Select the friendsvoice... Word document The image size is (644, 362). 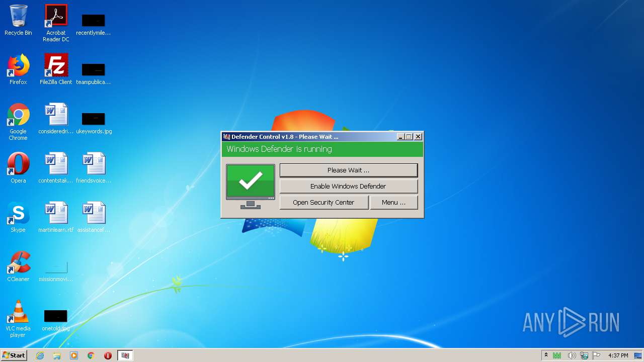pos(94,168)
